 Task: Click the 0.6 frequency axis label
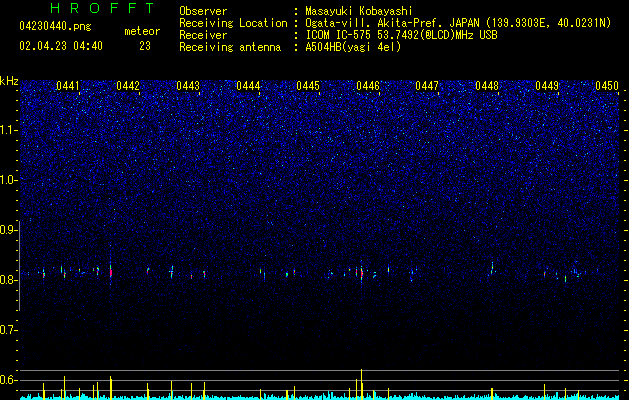tap(9, 380)
